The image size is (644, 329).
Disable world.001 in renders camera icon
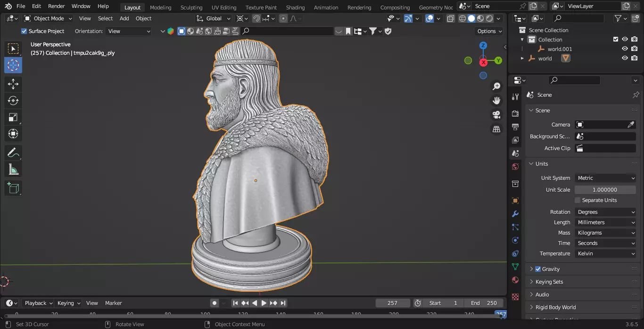tap(635, 49)
